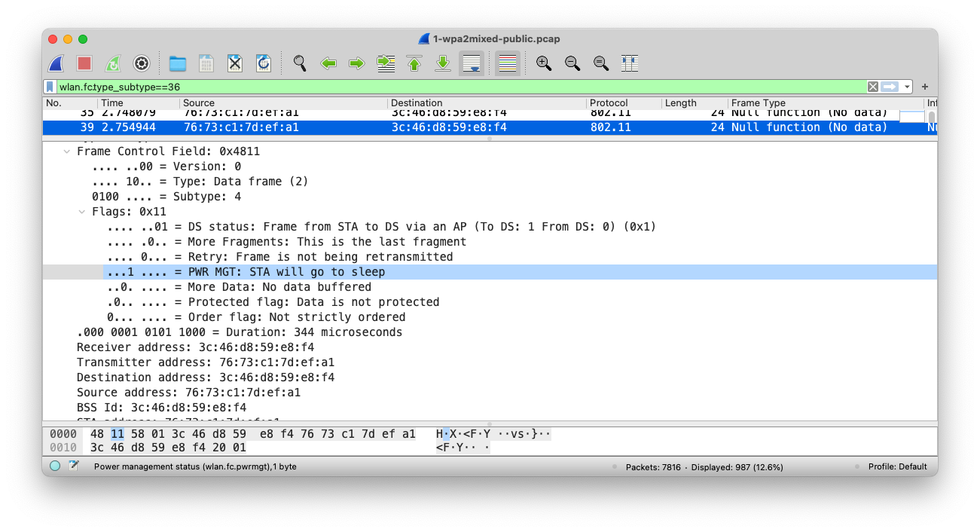Stop the running capture
This screenshot has width=980, height=532.
coord(84,63)
